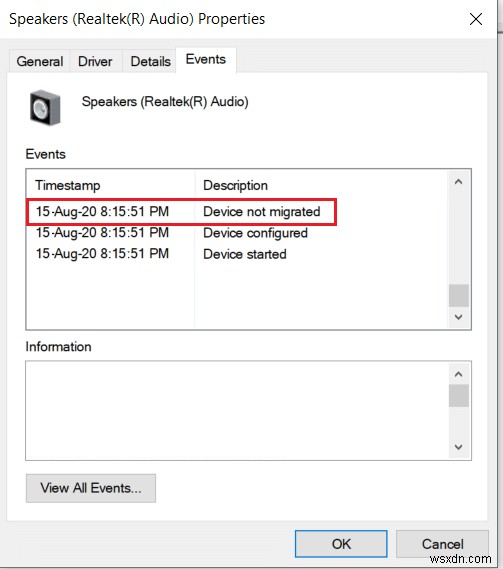Switch to the General tab

(40, 61)
